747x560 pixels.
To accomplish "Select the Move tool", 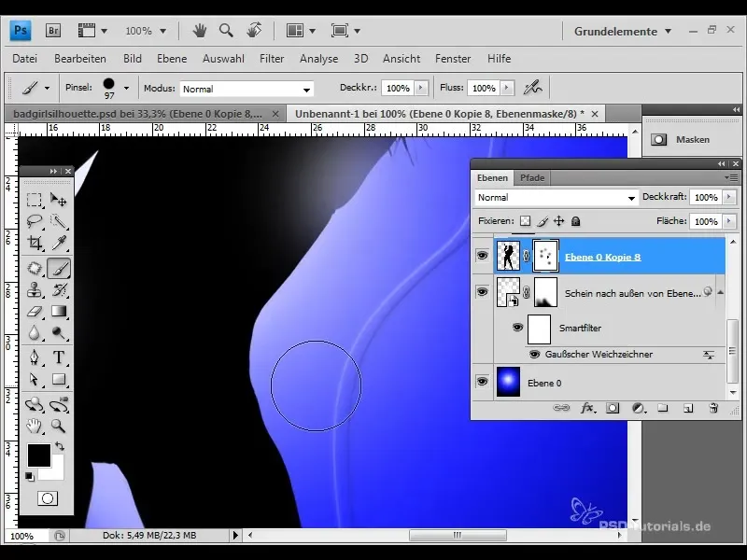I will pyautogui.click(x=59, y=200).
